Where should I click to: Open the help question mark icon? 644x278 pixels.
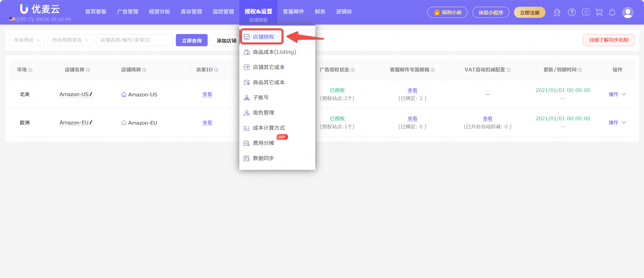coord(572,12)
